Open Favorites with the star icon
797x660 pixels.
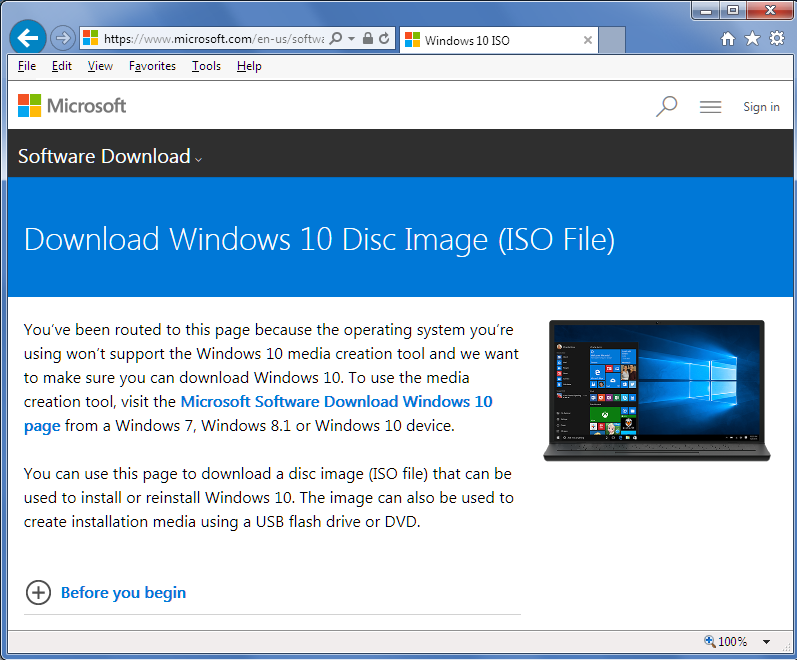tap(752, 39)
